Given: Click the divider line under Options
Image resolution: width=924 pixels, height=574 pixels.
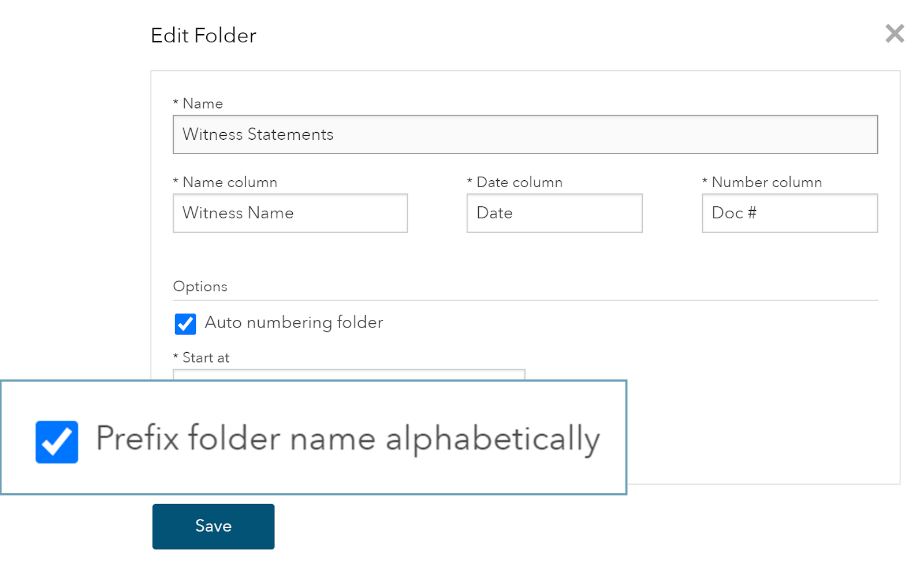Looking at the screenshot, I should (x=525, y=300).
